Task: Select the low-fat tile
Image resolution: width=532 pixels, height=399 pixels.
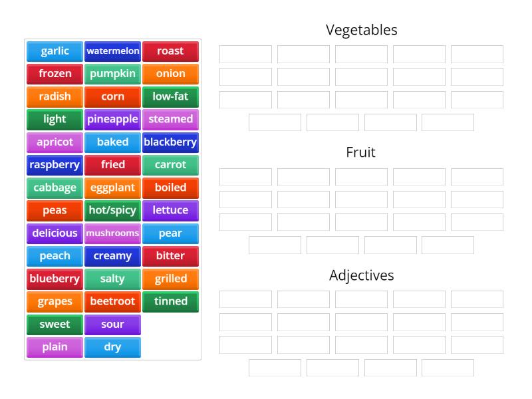Action: (171, 96)
